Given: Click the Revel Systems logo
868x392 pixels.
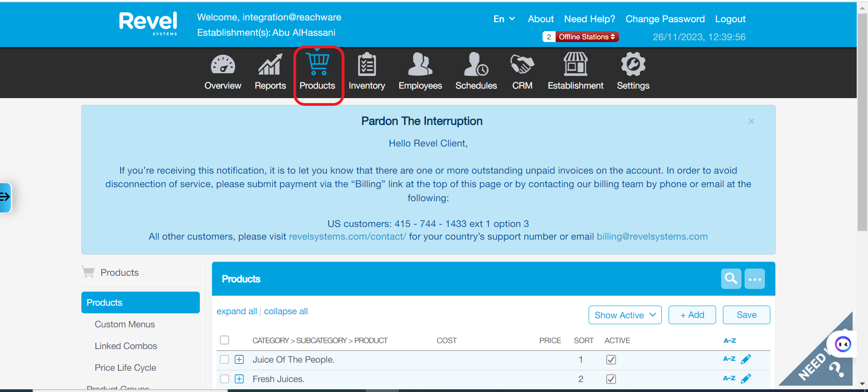Looking at the screenshot, I should [x=148, y=23].
